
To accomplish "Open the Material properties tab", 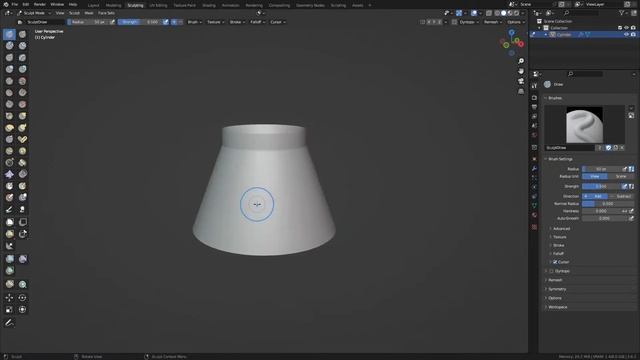I will click(534, 215).
